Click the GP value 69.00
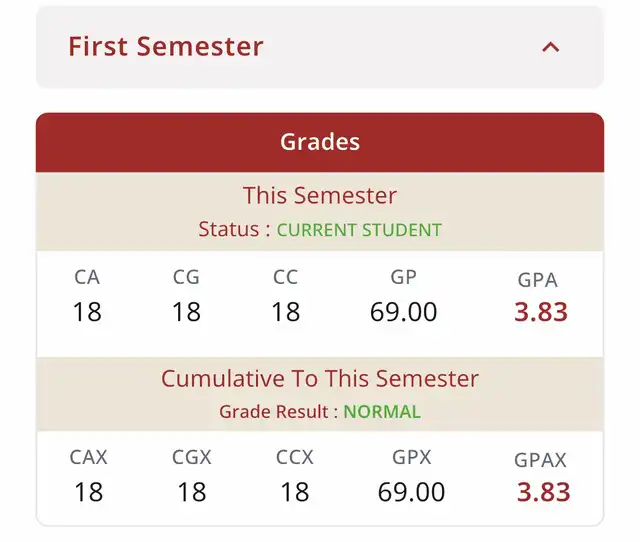The height and width of the screenshot is (542, 640). (x=403, y=312)
